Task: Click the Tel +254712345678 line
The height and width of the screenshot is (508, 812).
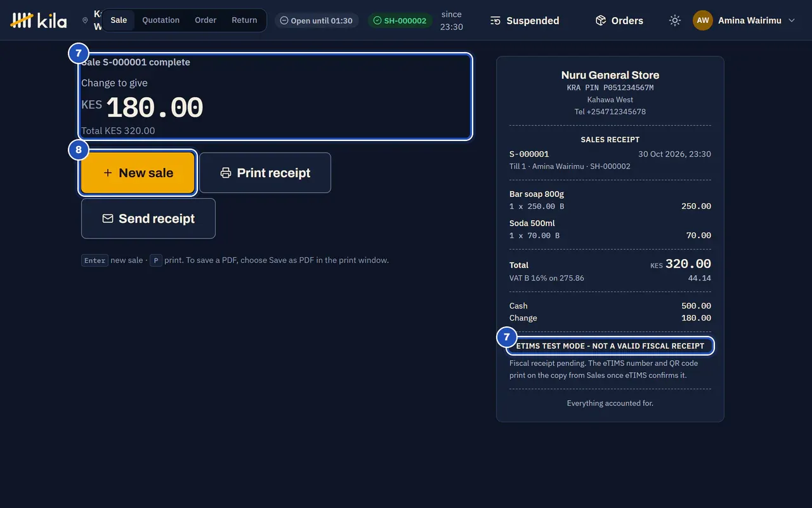Action: point(610,112)
